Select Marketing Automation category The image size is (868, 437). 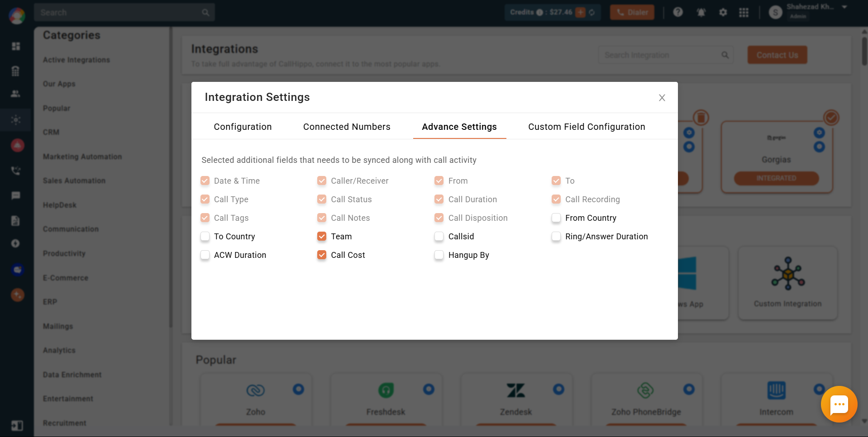point(82,157)
